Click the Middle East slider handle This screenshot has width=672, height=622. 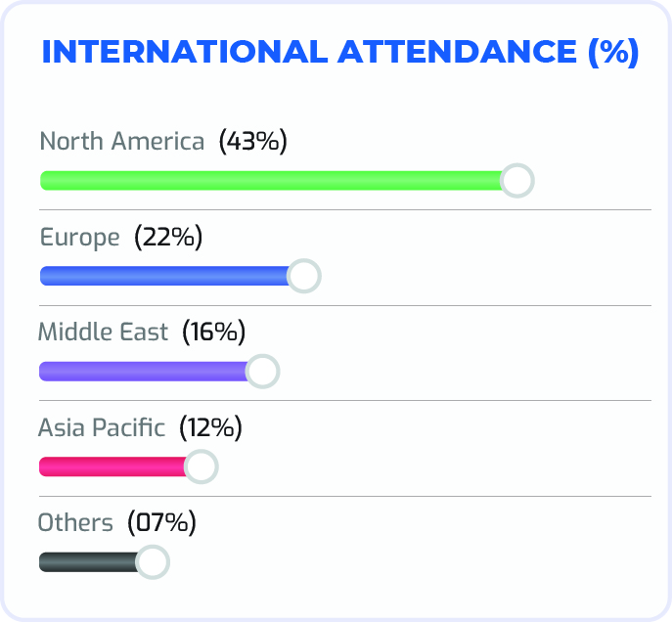pyautogui.click(x=262, y=372)
